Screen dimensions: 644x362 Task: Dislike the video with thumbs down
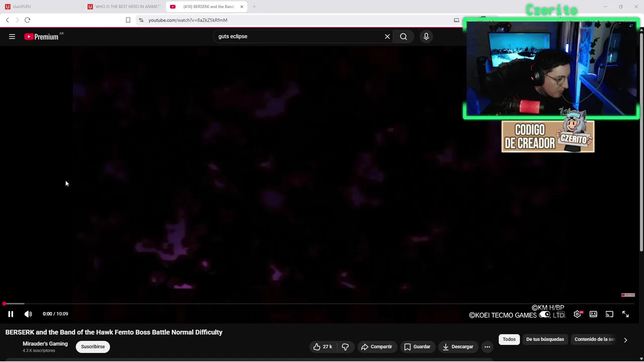(x=345, y=347)
